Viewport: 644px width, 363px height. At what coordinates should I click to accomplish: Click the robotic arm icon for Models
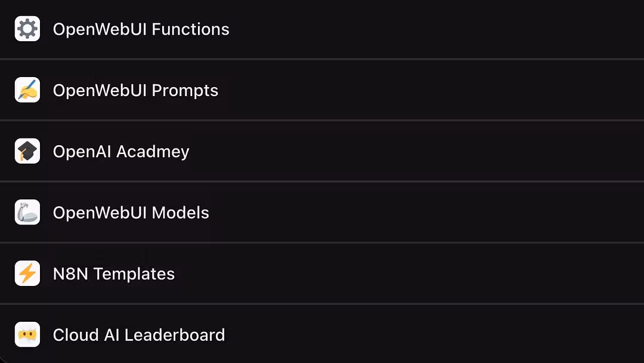27,212
